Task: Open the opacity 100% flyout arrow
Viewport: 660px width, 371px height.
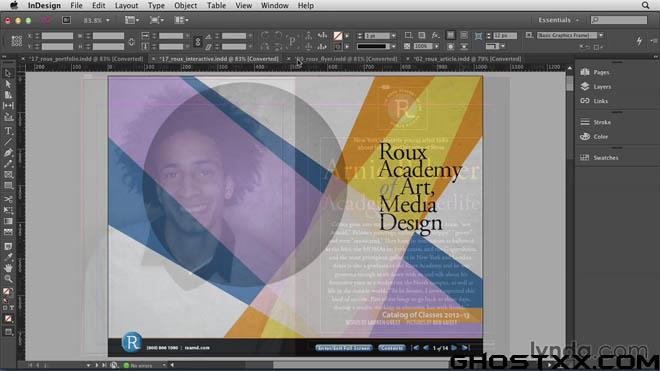Action: [436, 46]
